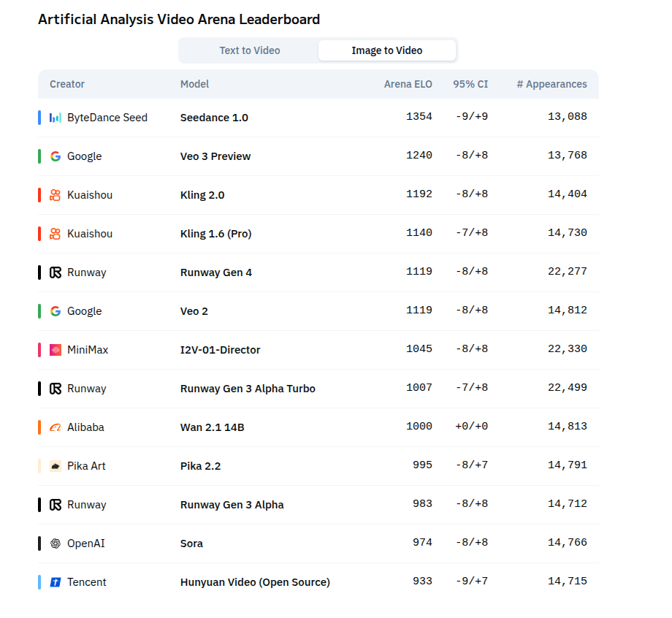The height and width of the screenshot is (618, 672).
Task: Click the Tencent logo icon
Action: tap(56, 582)
